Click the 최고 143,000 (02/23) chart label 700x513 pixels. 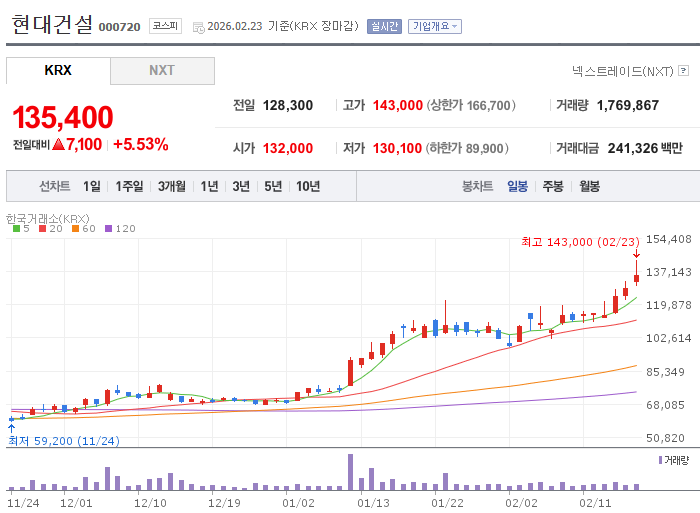(x=580, y=242)
